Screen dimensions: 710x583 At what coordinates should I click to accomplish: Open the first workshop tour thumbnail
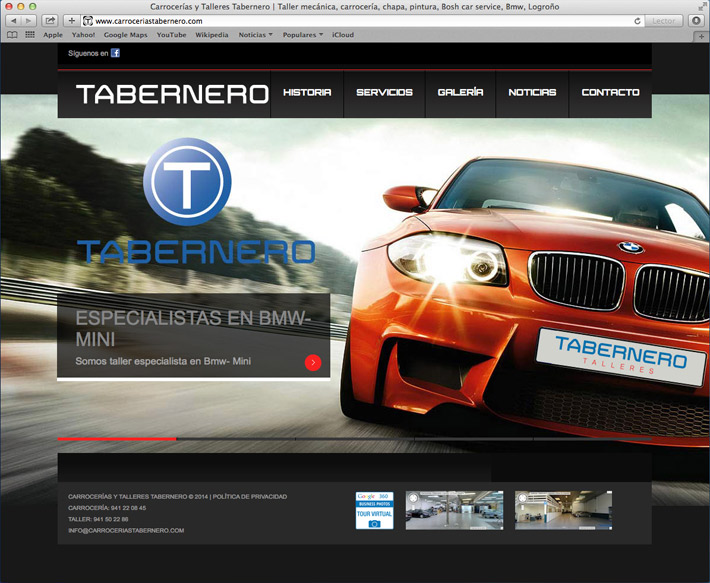(454, 510)
